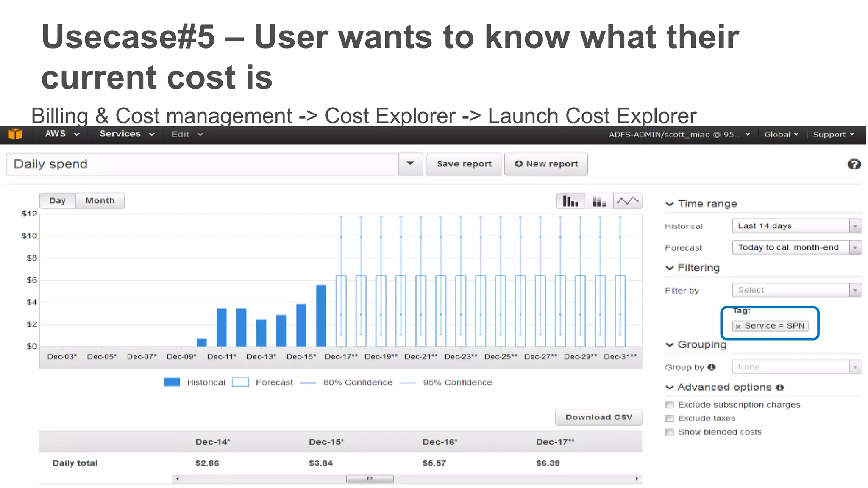Screen dimensions: 868x488
Task: Click the $6.39 daily total cell
Action: pos(548,463)
